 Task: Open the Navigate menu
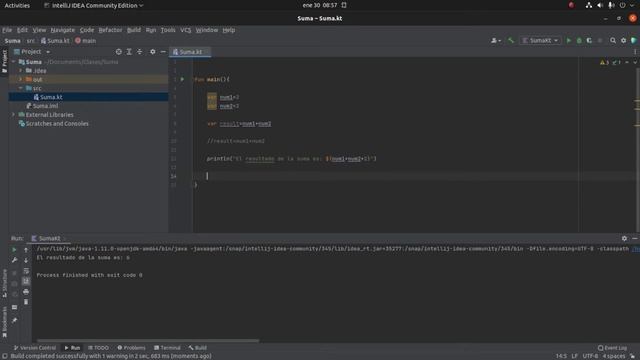tap(62, 30)
